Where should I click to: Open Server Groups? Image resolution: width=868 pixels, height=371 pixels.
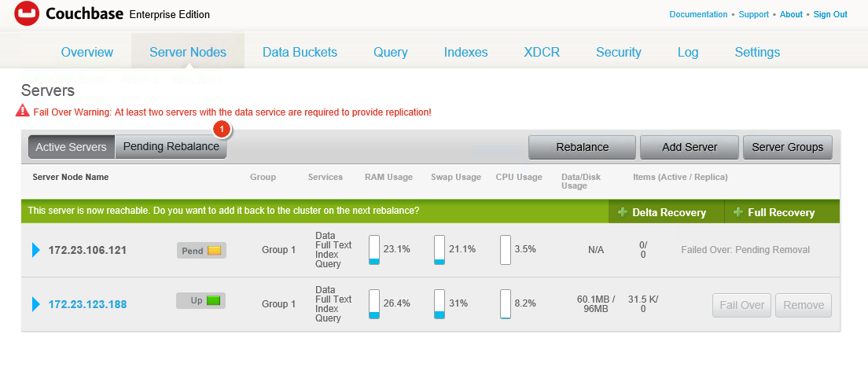(x=787, y=147)
